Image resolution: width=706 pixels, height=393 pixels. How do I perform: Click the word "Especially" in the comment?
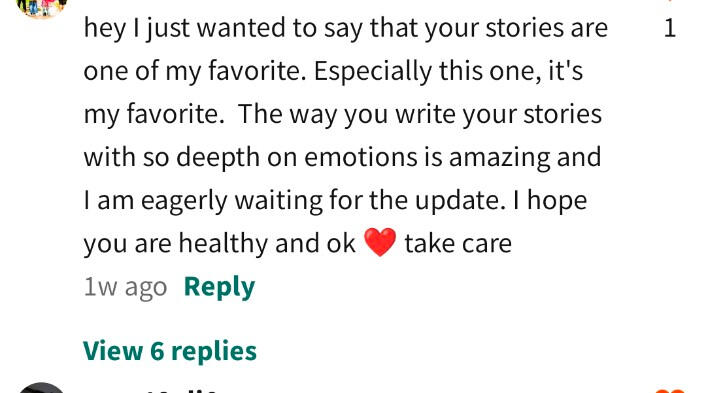(x=373, y=72)
